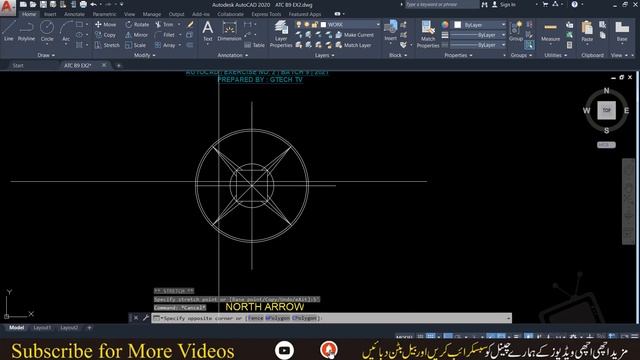The image size is (640, 360).
Task: Open the AutoCAD application menu logo
Action: pos(7,7)
